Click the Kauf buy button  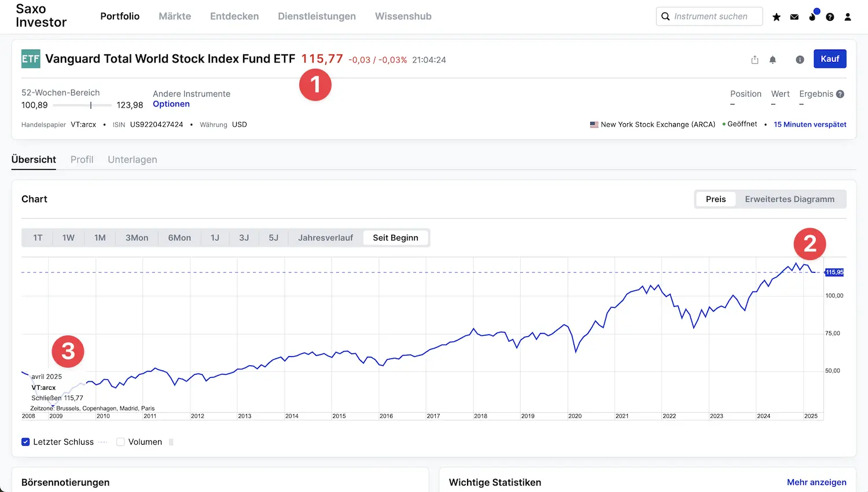click(x=830, y=59)
